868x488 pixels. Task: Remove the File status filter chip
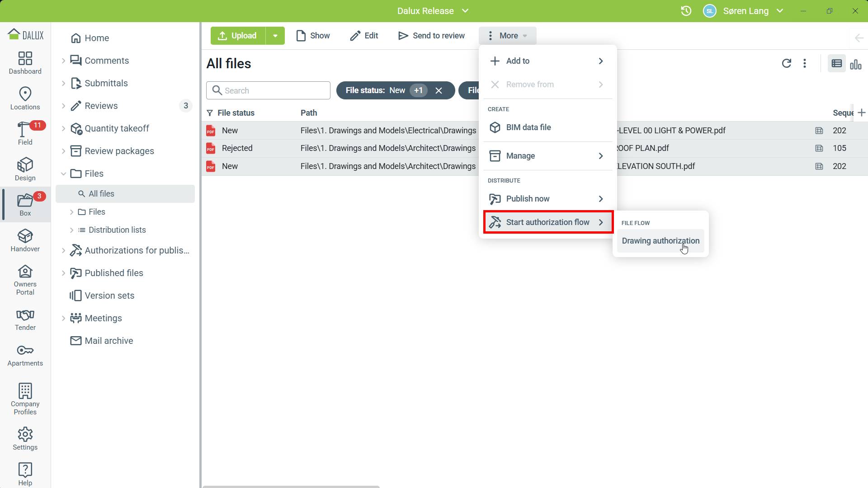(439, 90)
